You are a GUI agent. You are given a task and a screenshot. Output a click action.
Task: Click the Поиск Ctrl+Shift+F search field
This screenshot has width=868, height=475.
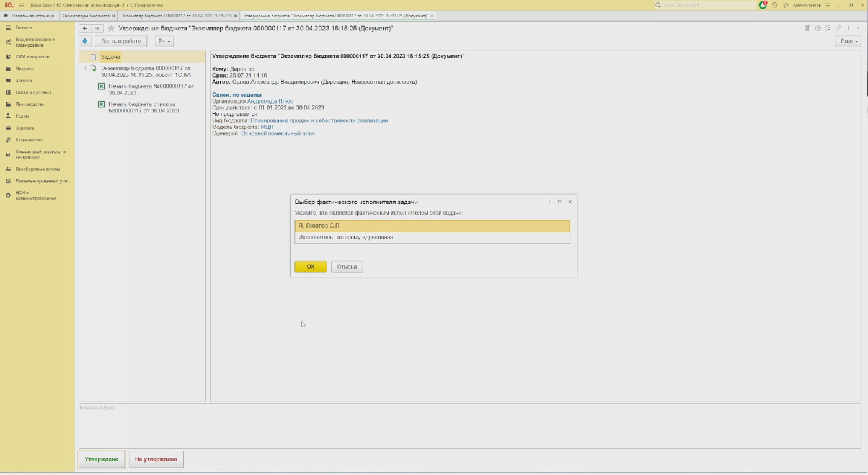[x=706, y=5]
